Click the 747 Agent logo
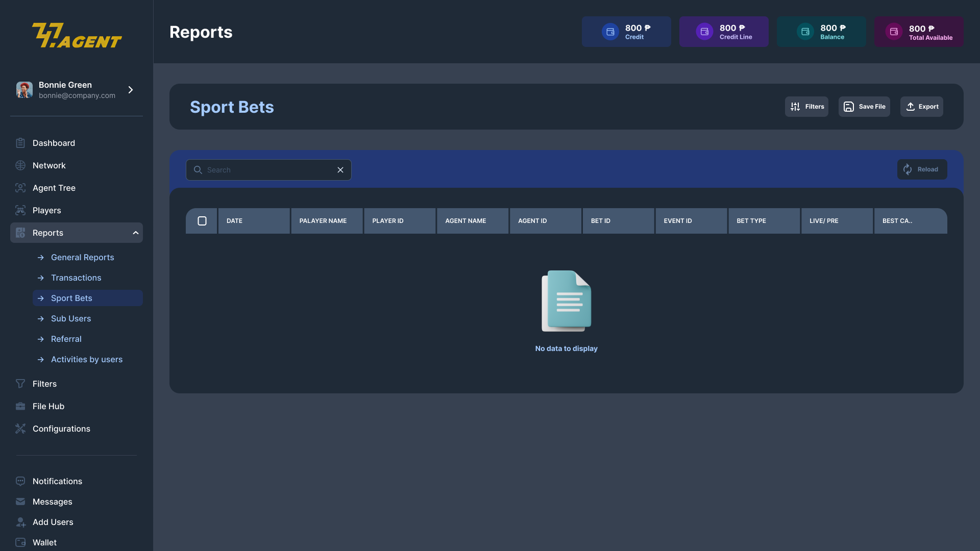 pos(77,35)
